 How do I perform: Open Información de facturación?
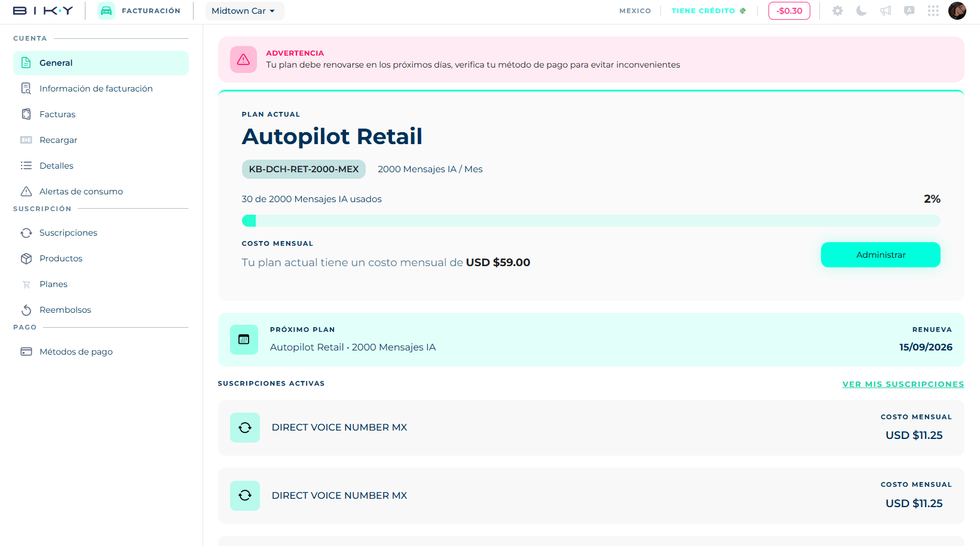click(x=101, y=89)
